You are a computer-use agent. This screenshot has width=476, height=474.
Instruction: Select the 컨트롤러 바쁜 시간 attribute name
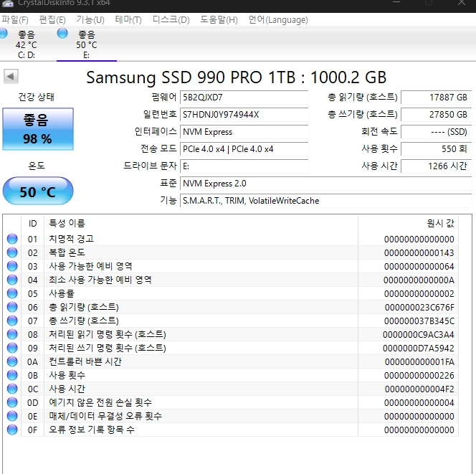(85, 361)
